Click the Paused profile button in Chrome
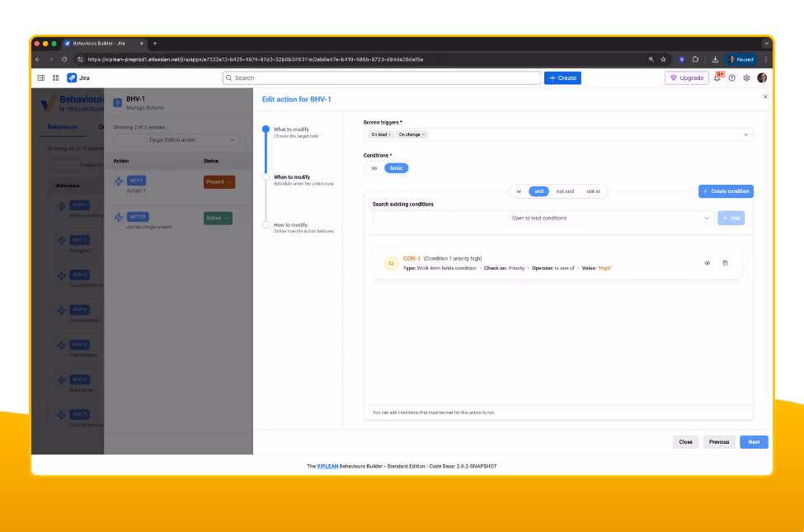 (741, 59)
